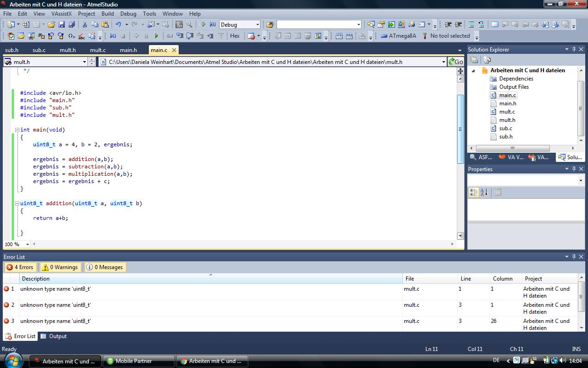Screen dimensions: 588x368
Task: Click the Paste clipboard icon
Action: coord(105,24)
